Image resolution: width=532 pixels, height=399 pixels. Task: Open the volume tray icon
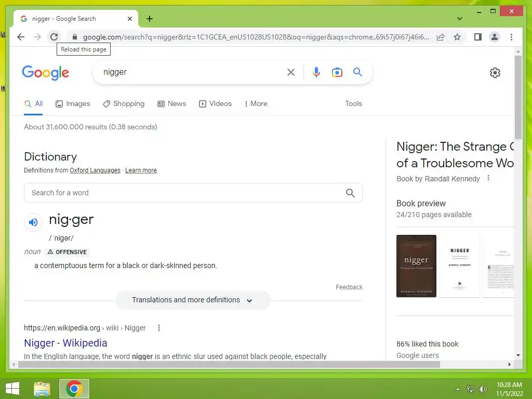coord(483,389)
